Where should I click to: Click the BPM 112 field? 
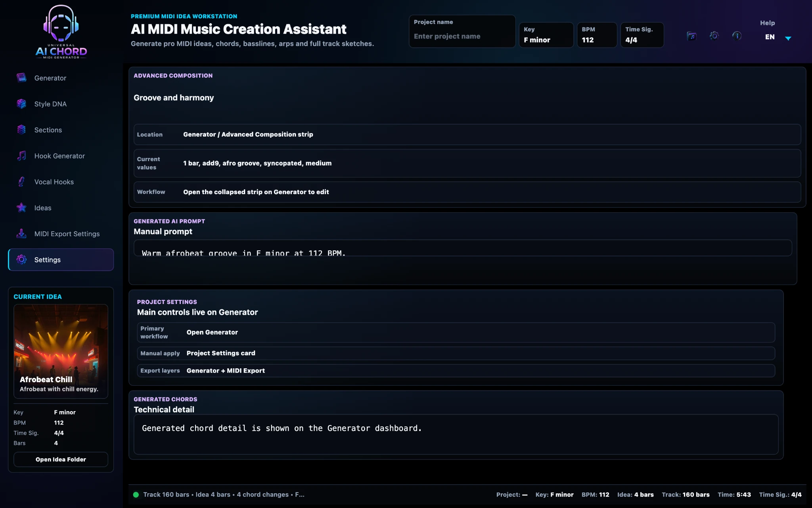597,35
